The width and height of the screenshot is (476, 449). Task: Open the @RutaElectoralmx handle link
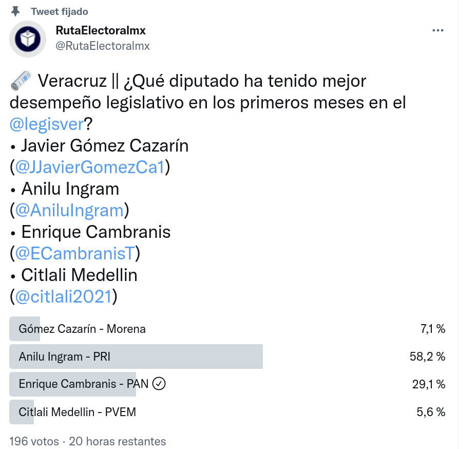coord(103,46)
